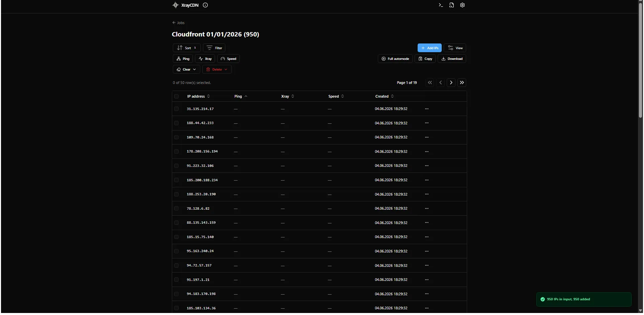
Task: Open row actions for 188.44.42.233
Action: click(x=427, y=123)
